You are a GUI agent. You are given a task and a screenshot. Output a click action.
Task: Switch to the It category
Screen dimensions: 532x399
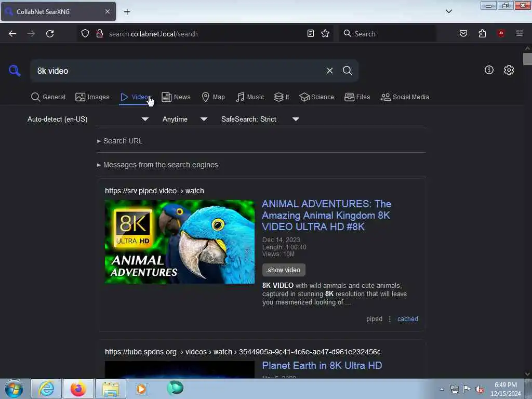pos(282,97)
